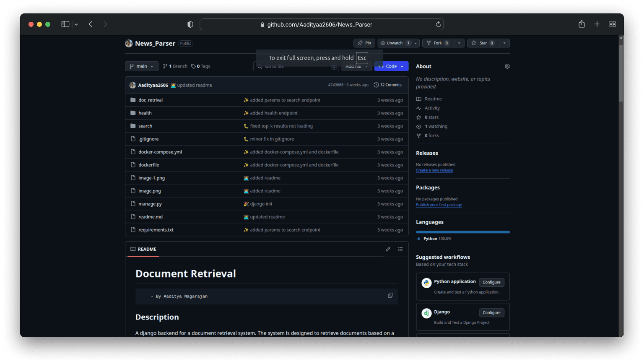Switch to the README tab

click(143, 249)
